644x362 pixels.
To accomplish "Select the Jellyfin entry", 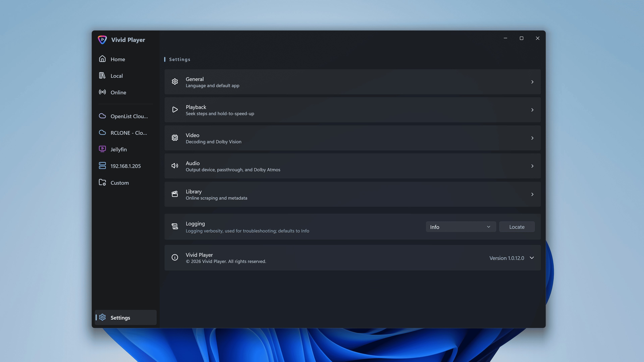I will point(126,149).
